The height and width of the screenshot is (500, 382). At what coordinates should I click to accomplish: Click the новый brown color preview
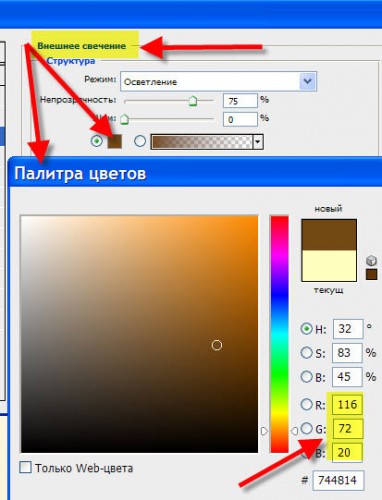tap(329, 235)
